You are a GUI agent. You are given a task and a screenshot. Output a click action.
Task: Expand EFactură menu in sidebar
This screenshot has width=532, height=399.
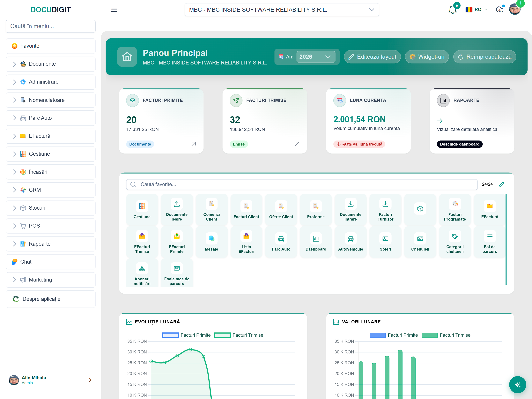click(50, 136)
